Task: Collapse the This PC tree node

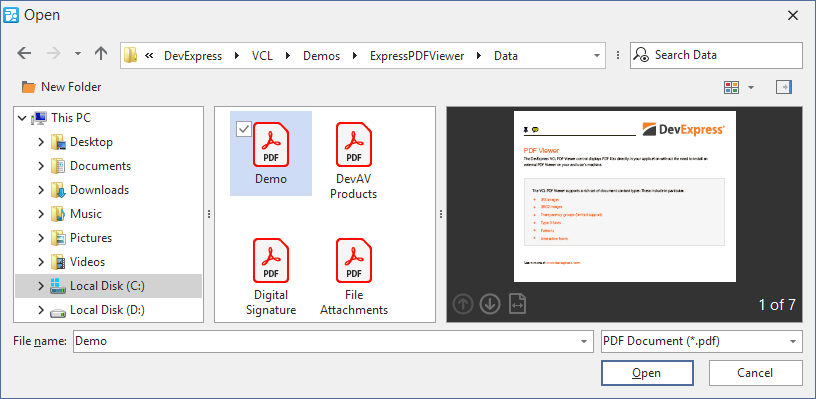Action: pos(22,118)
